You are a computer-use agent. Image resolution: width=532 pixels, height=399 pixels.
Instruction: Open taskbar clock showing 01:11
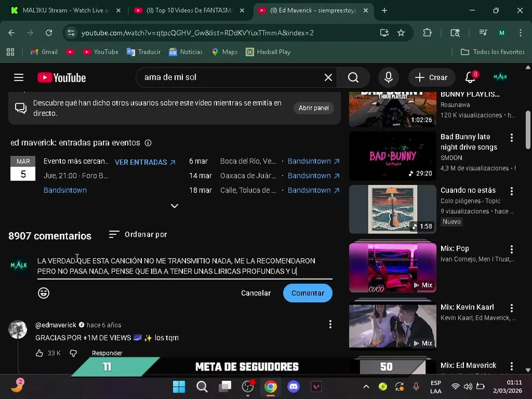click(508, 386)
